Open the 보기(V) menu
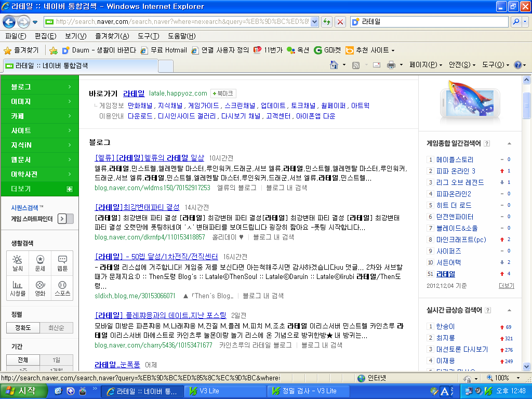This screenshot has height=399, width=532. [x=76, y=36]
